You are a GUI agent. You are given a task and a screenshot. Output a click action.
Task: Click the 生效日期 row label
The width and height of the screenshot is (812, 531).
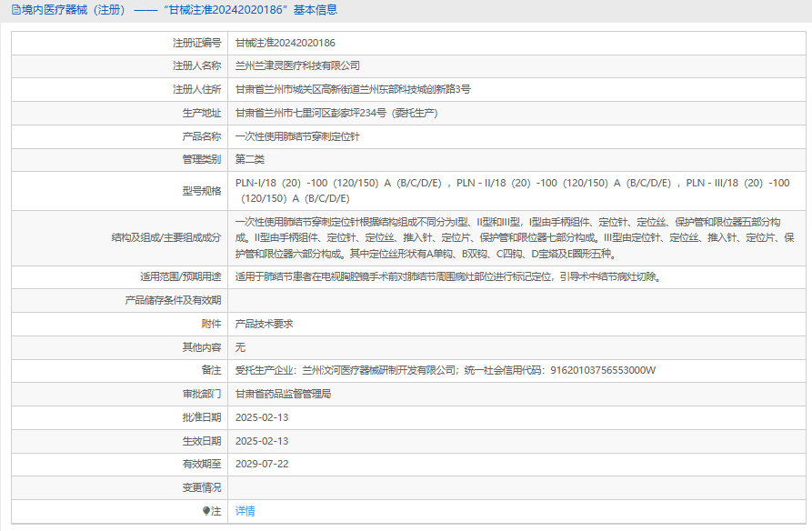coord(202,441)
